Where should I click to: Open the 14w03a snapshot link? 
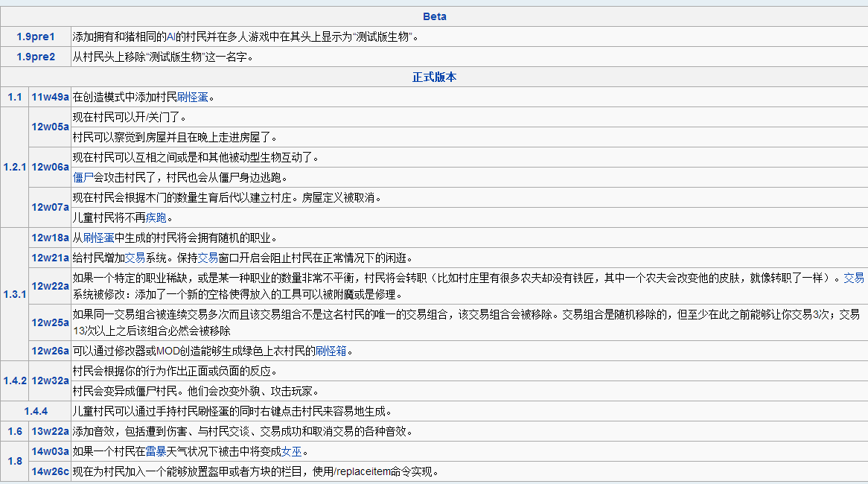(x=50, y=451)
